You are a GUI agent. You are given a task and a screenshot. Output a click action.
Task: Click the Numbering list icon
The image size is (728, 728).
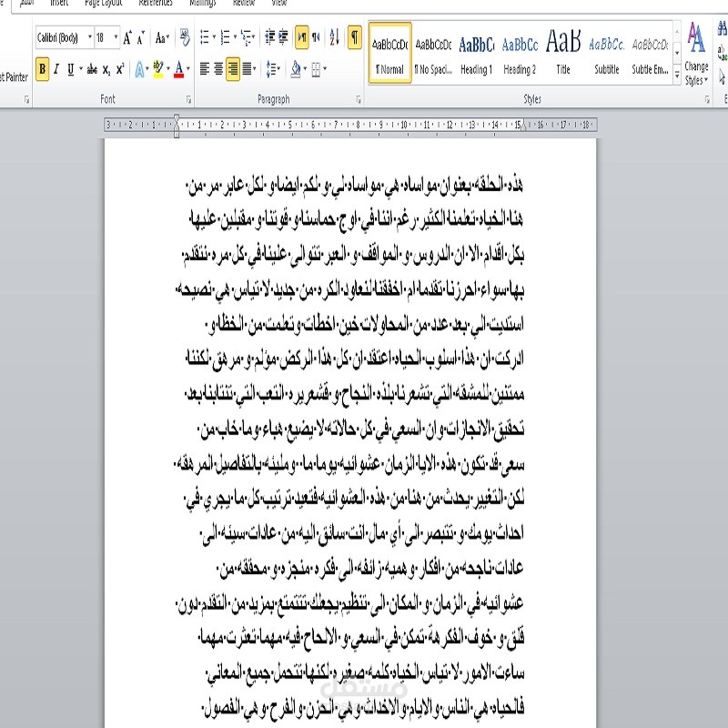click(x=225, y=37)
